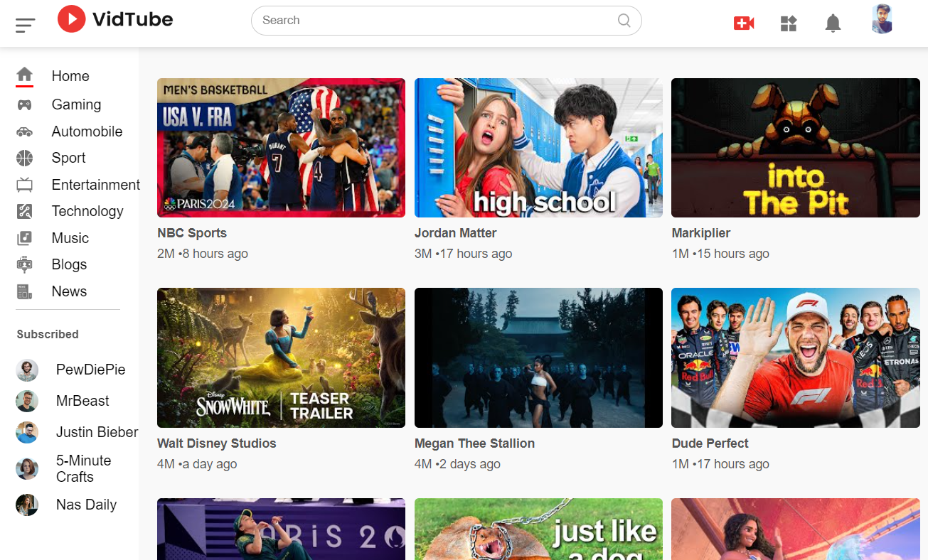928x560 pixels.
Task: Play the Snow White teaser trailer
Action: coord(281,357)
